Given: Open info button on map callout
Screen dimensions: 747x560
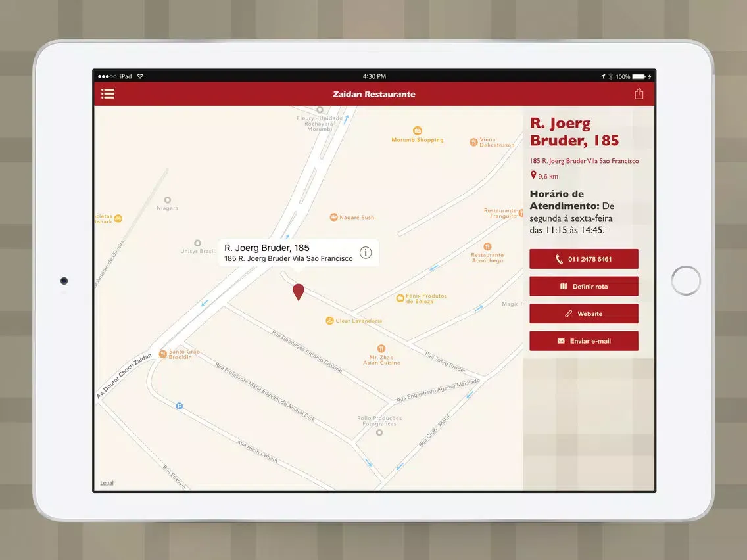Looking at the screenshot, I should click(366, 253).
